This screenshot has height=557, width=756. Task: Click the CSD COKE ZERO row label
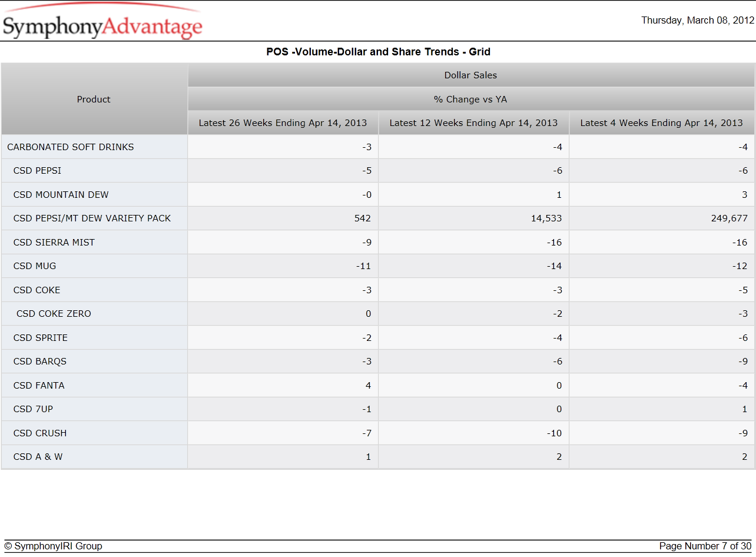pyautogui.click(x=54, y=314)
